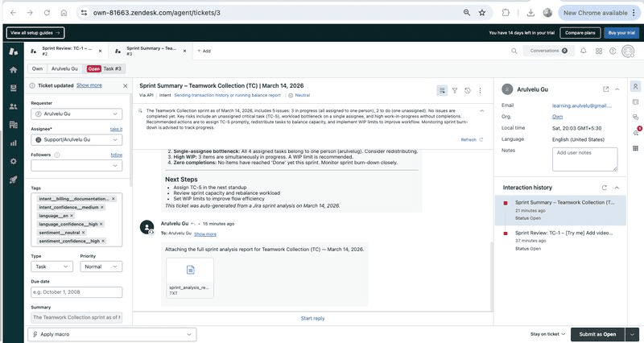Open Zendesk products grid icon
Image resolution: width=644 pixels, height=343 pixels.
599,51
